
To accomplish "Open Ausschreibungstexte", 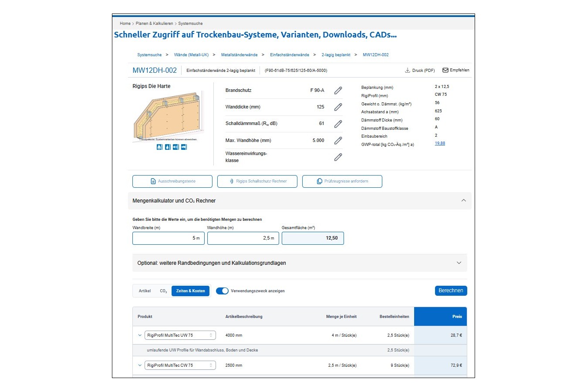I will (172, 181).
